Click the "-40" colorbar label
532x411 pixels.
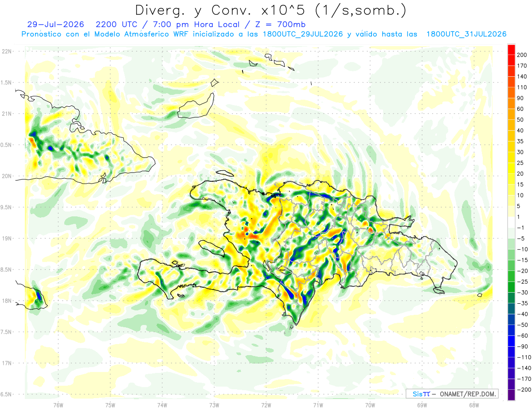[x=523, y=314]
